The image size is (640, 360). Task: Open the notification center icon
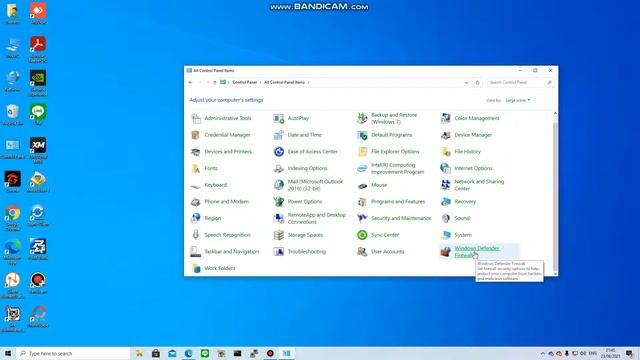629,353
